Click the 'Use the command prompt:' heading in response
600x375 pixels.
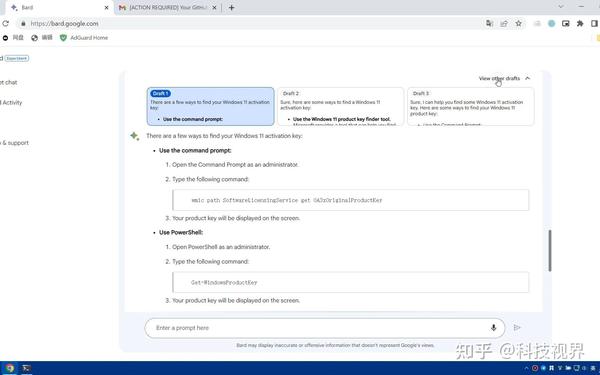pyautogui.click(x=195, y=150)
